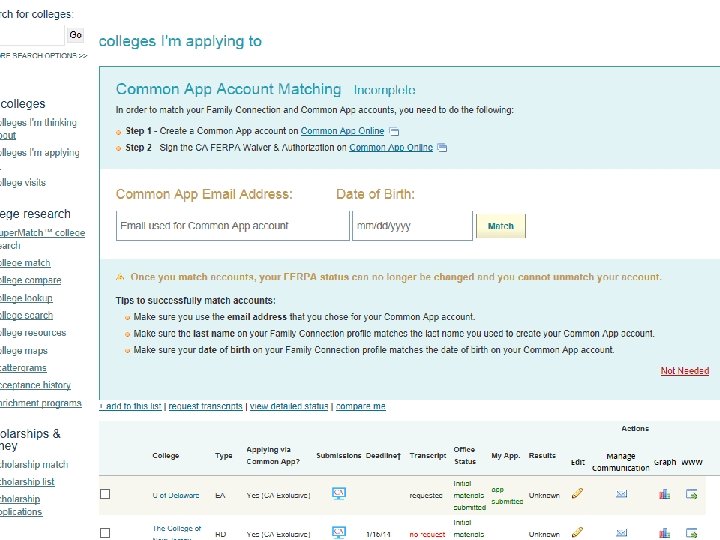Viewport: 720px width, 540px height.
Task: Open college lookup sidebar link
Action: point(26,298)
